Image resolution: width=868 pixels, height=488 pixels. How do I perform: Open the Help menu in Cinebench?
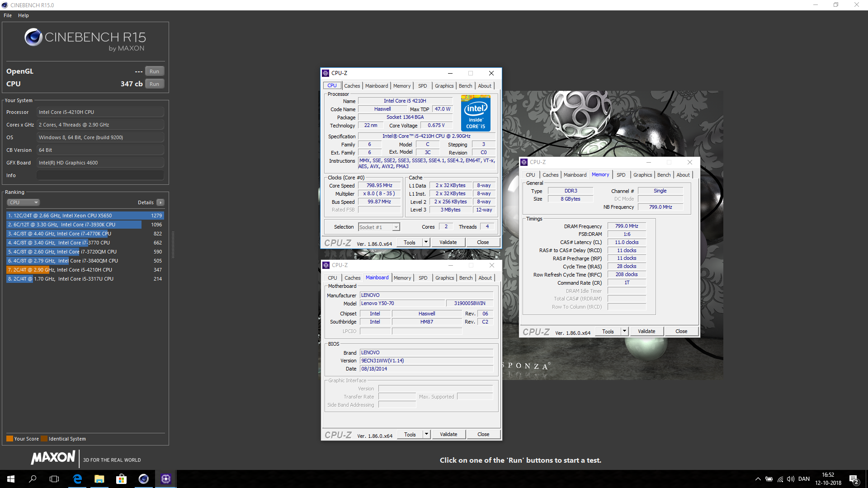click(x=24, y=15)
